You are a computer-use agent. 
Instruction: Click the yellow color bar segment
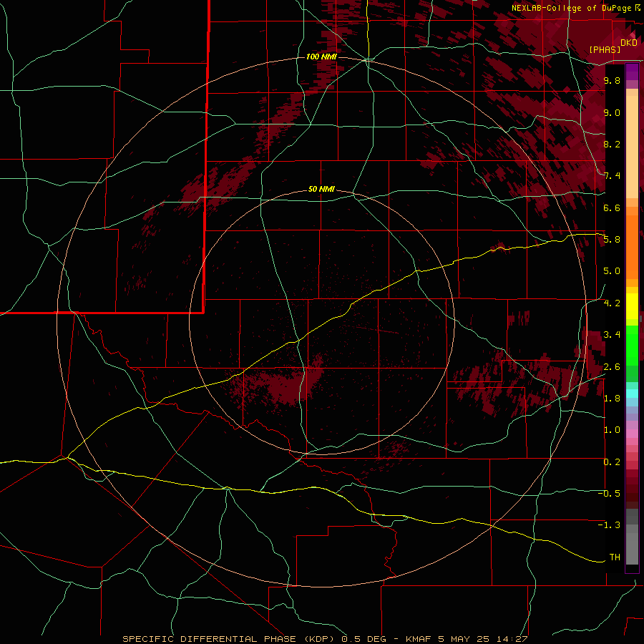pos(632,306)
